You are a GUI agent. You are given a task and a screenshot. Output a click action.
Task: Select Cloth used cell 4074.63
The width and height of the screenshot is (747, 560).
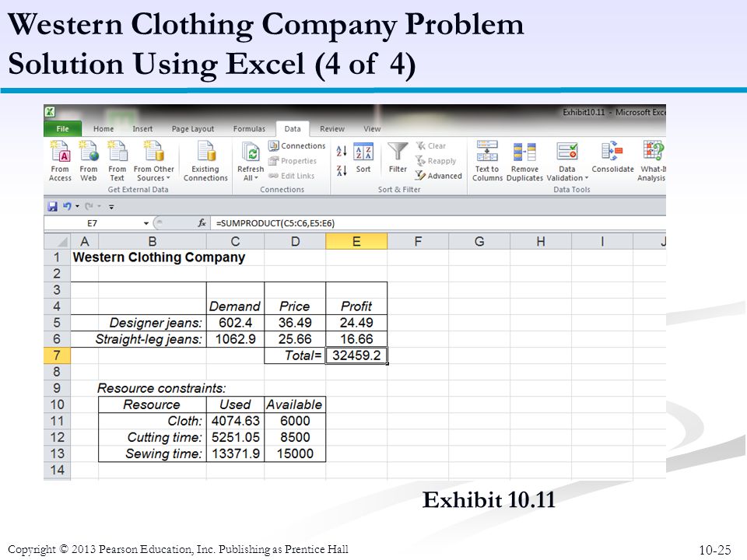pyautogui.click(x=235, y=421)
